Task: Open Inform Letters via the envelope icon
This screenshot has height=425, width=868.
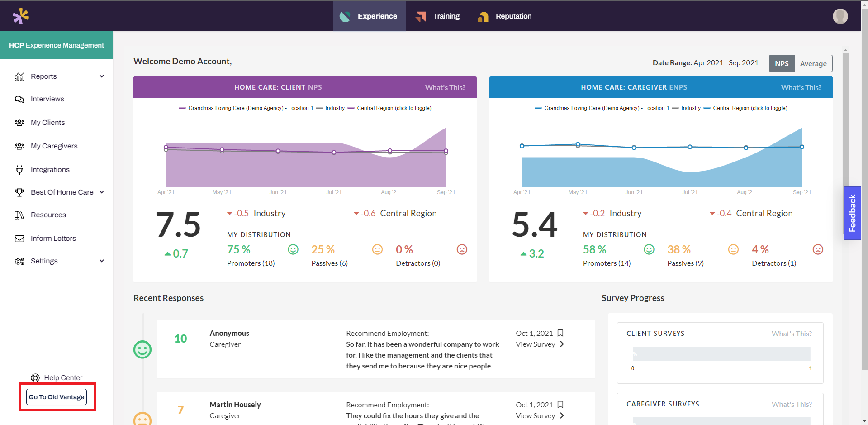Action: pyautogui.click(x=19, y=238)
